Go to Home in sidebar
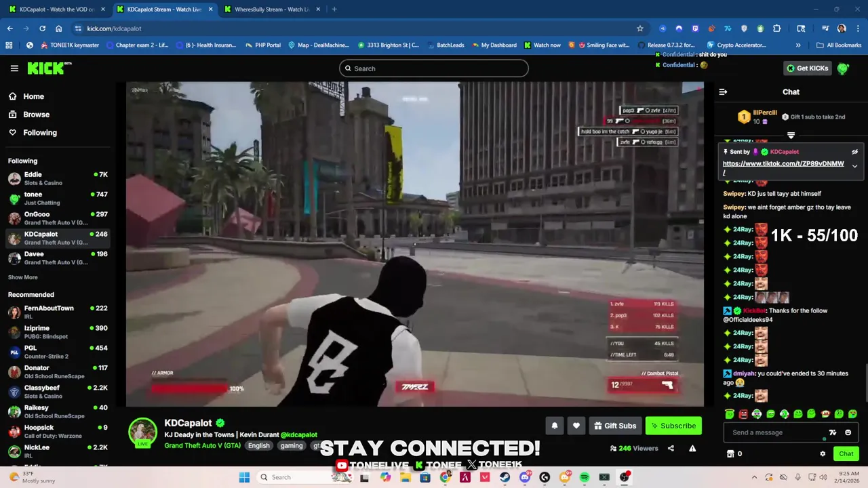868x488 pixels. (x=26, y=96)
